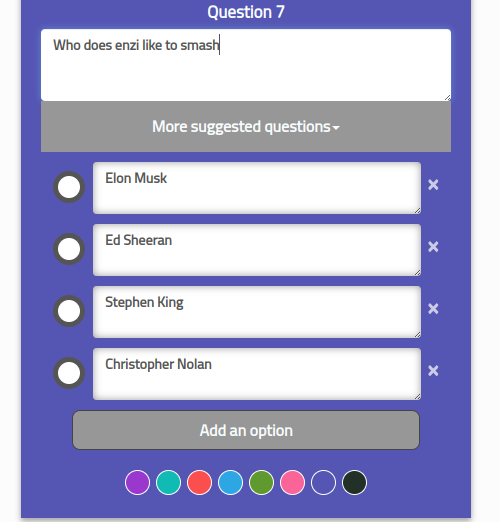Delete the Christopher Nolan option
The height and width of the screenshot is (522, 500).
[x=433, y=371]
